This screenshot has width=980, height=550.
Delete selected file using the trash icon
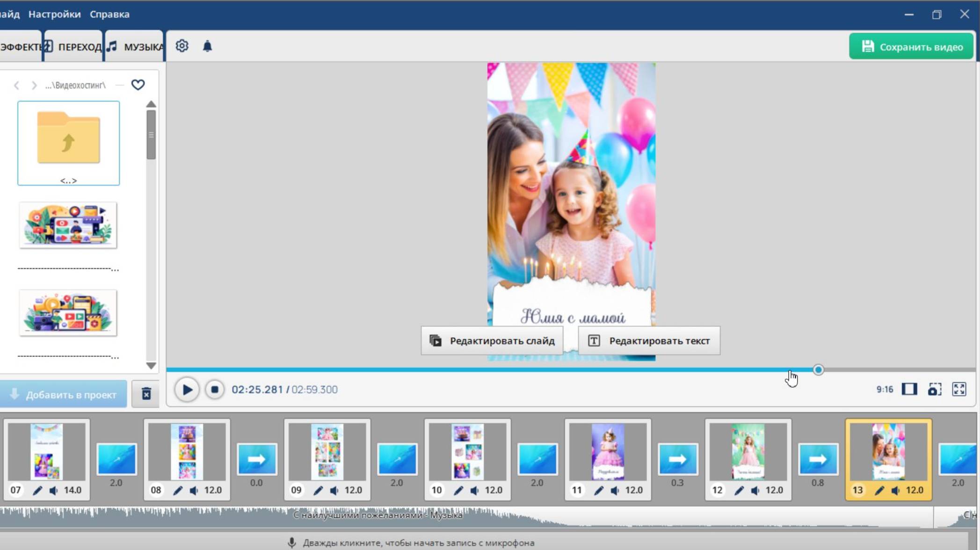click(x=146, y=394)
